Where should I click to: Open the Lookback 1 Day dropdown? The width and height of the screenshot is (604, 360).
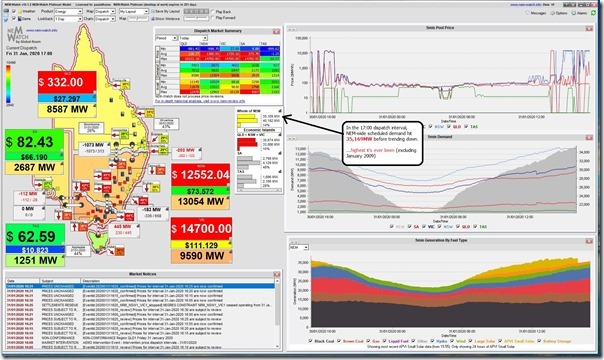pos(69,18)
